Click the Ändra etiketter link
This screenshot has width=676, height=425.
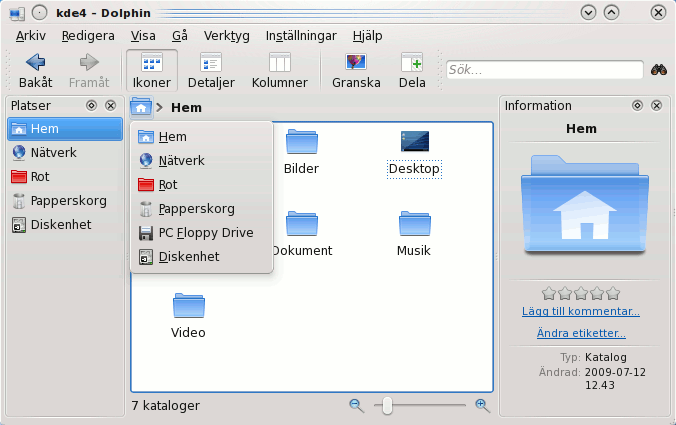[581, 333]
